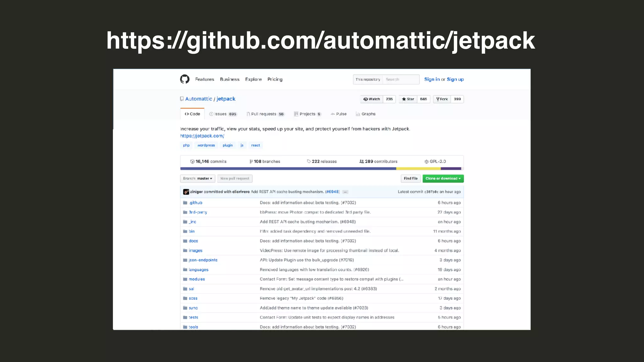Open the .github folder
Screen dimensions: 644x362
click(x=196, y=203)
